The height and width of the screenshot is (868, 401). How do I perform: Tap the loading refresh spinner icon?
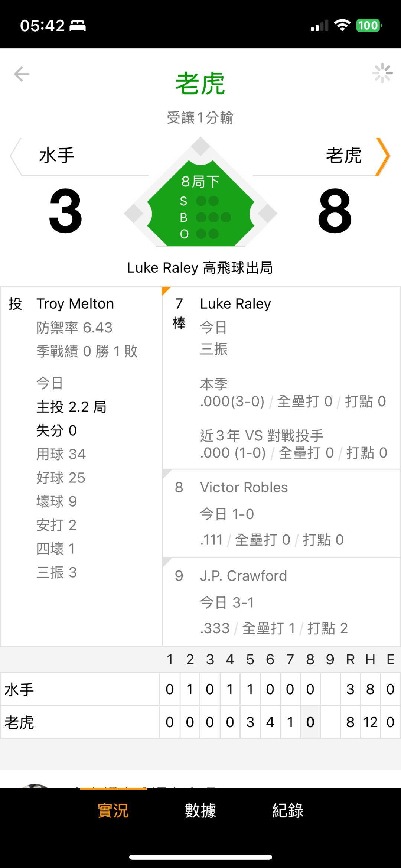(x=382, y=73)
